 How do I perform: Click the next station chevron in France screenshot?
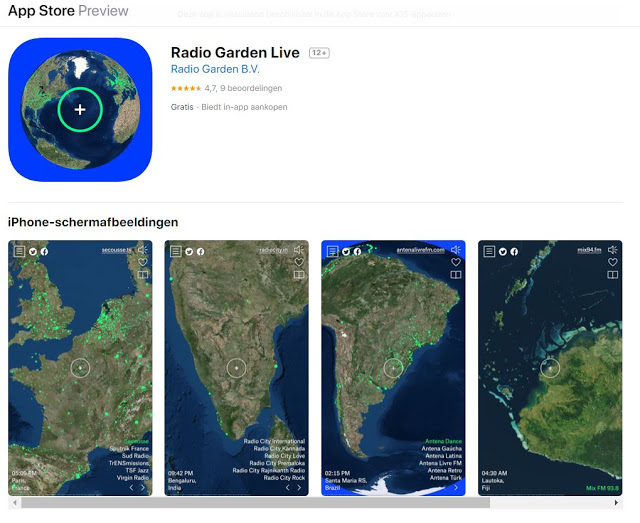[x=143, y=487]
